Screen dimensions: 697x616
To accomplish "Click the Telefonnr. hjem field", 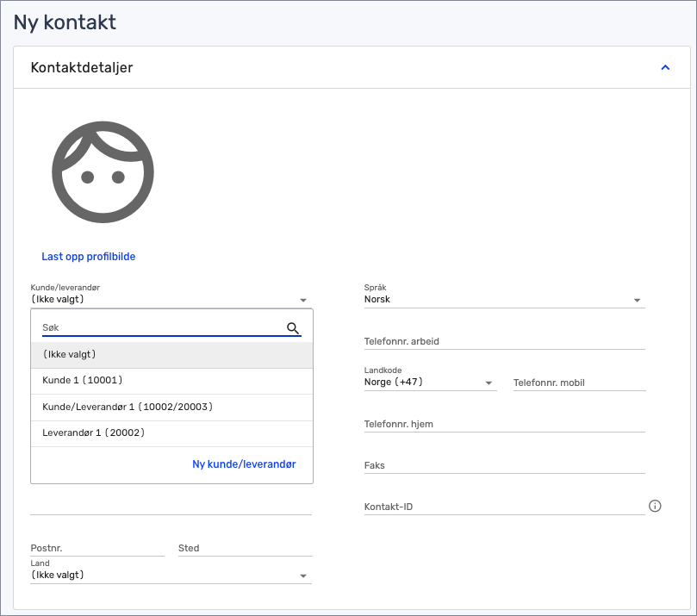I will (x=505, y=424).
